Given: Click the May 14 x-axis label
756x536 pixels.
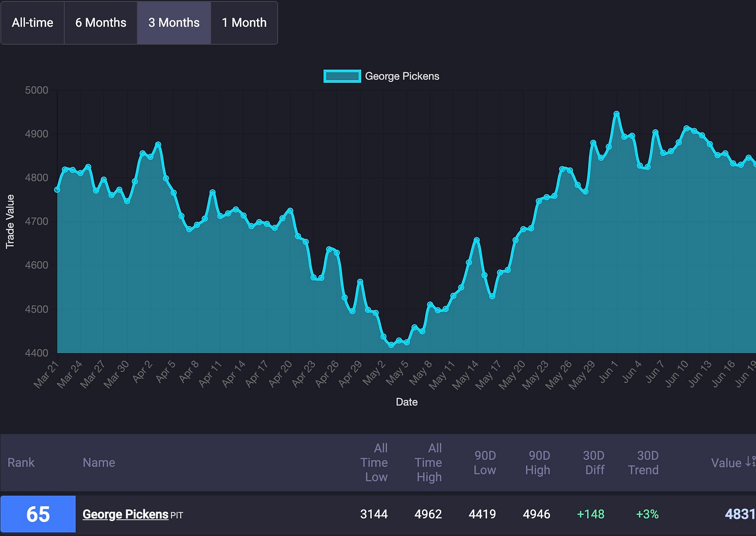Looking at the screenshot, I should pos(465,374).
